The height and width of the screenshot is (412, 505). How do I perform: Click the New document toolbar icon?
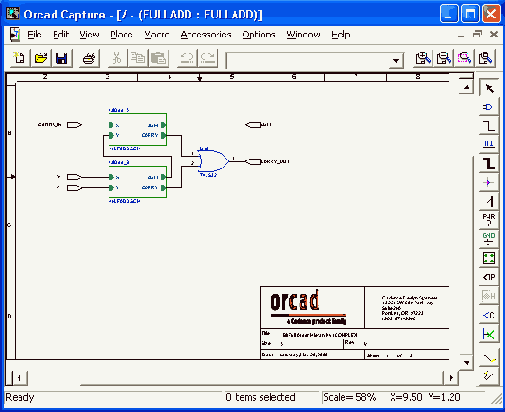[19, 58]
